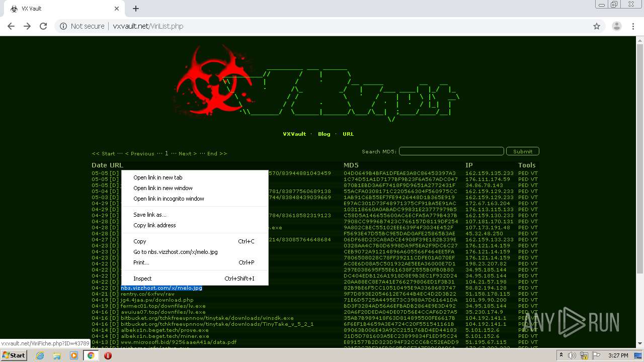
Task: Select Go to nbs.vizzhost.com/x/melo.jpg
Action: (195, 252)
